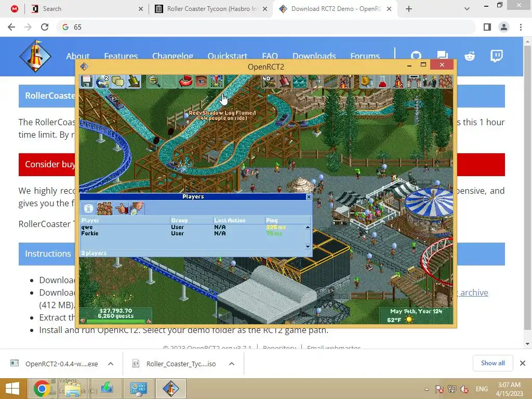Screen dimensions: 532x399
Task: Open the park map icon
Action: point(217,82)
